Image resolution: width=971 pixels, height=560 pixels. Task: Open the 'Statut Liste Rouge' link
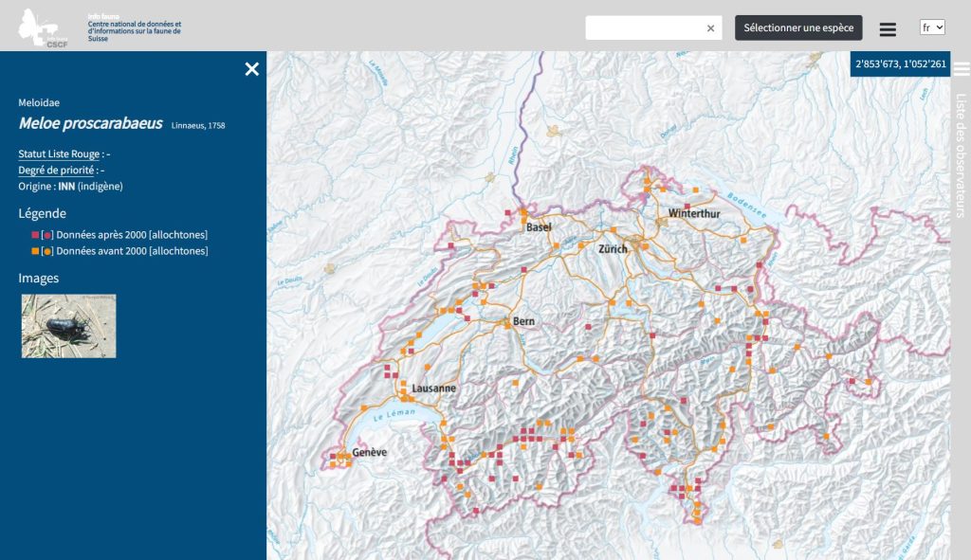tap(59, 154)
